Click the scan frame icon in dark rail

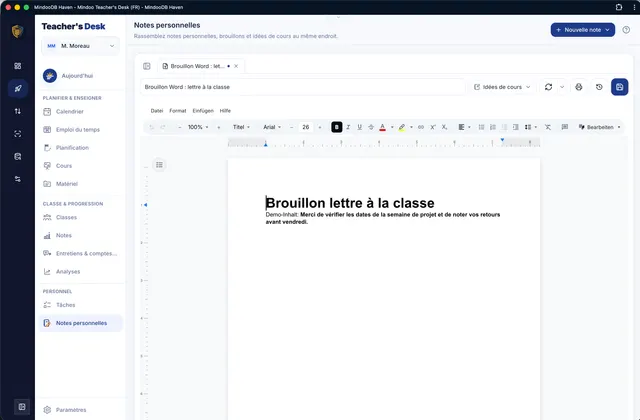pos(18,134)
